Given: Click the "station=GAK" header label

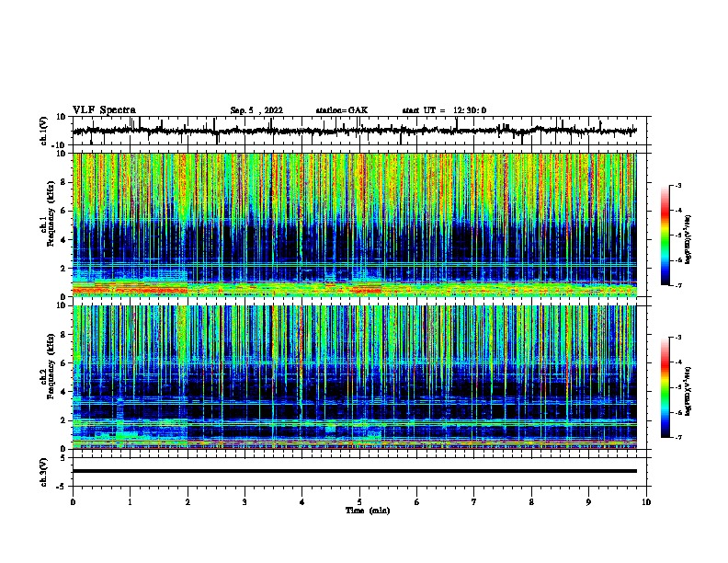Looking at the screenshot, I should click(x=342, y=110).
